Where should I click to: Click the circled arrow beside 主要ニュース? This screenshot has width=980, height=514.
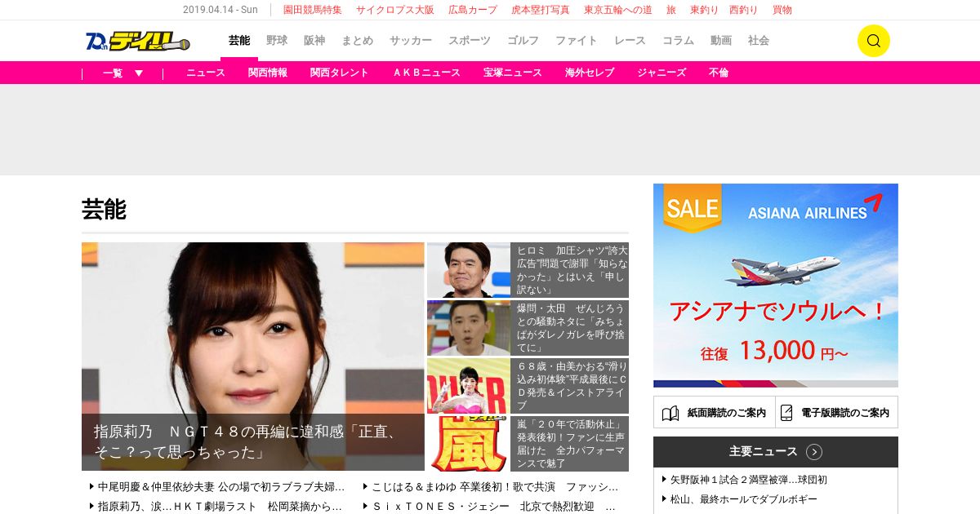click(813, 452)
